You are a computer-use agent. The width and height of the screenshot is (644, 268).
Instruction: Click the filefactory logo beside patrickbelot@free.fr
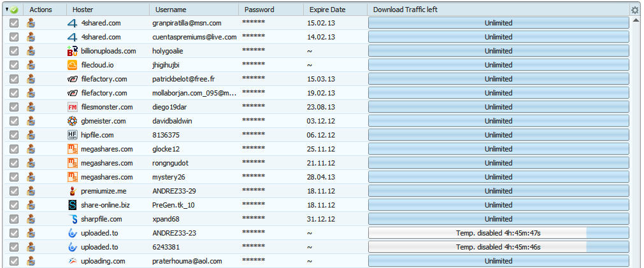click(x=72, y=79)
